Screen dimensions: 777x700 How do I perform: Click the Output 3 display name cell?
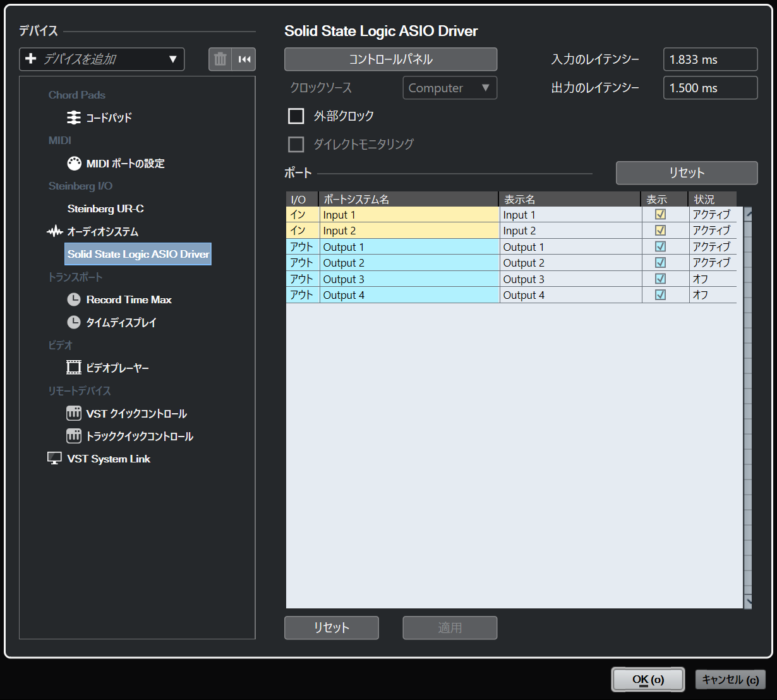coord(570,279)
